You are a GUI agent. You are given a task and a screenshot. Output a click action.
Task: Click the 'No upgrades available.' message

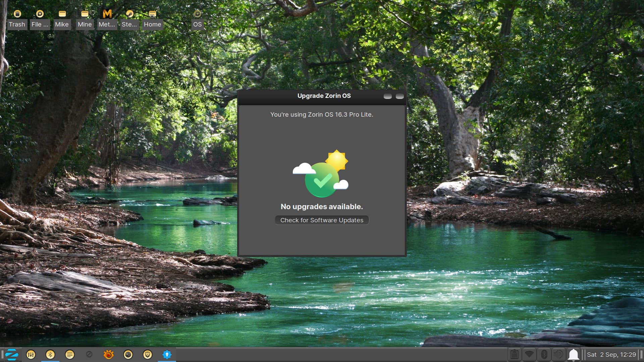[x=322, y=206]
